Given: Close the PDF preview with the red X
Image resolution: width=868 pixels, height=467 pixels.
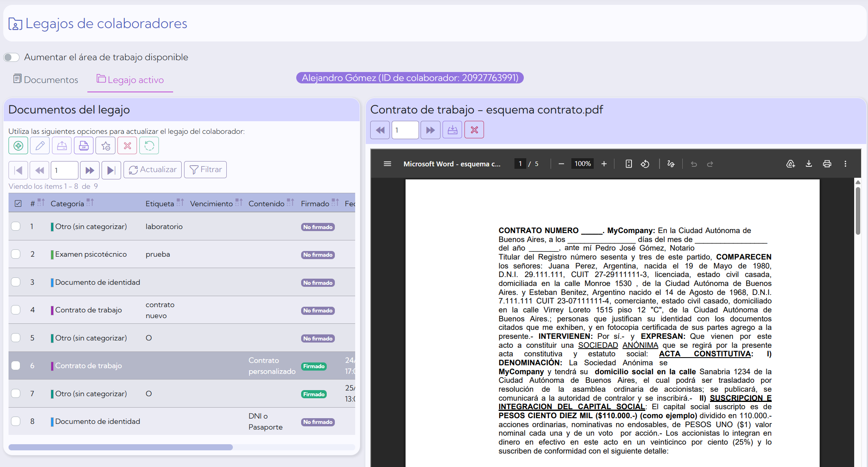Looking at the screenshot, I should 474,130.
